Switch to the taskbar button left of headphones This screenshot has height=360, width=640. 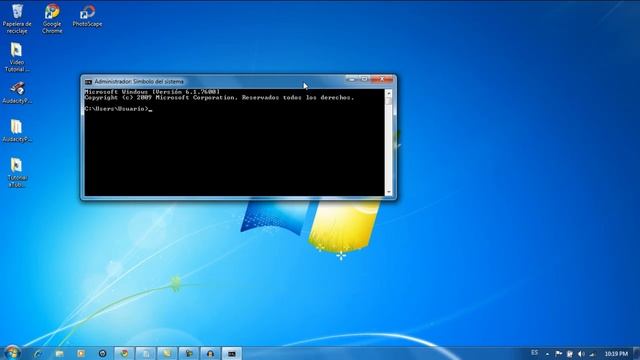coord(189,353)
